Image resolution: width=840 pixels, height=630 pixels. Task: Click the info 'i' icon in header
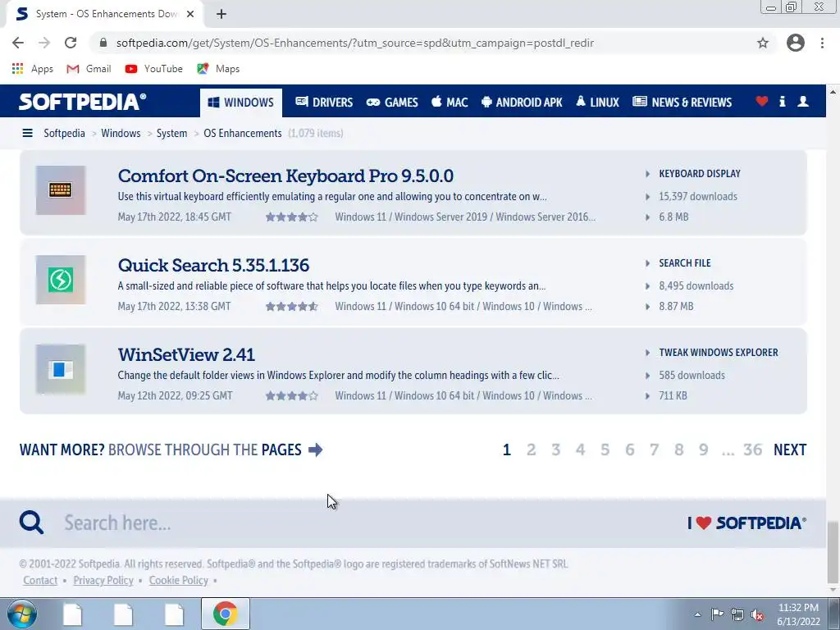point(782,101)
